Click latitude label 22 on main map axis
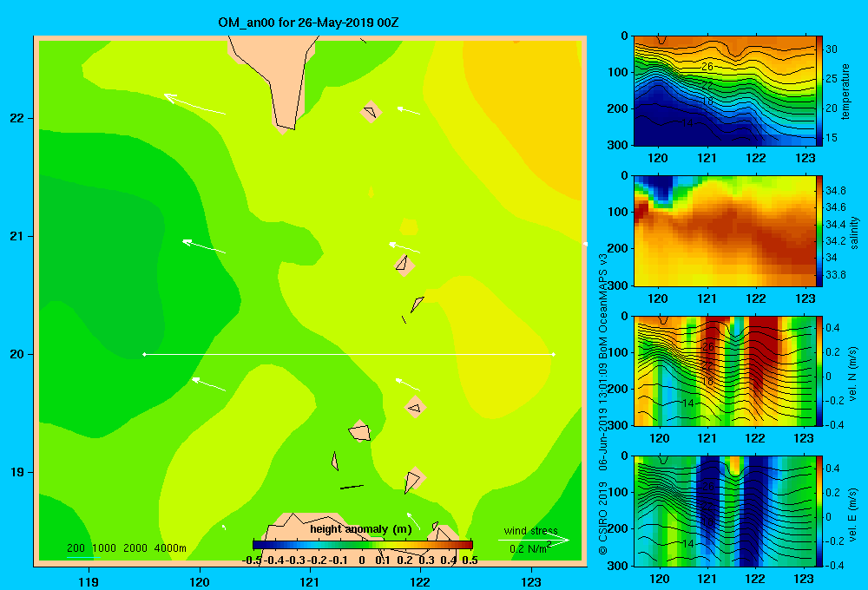The image size is (868, 590). [x=17, y=119]
